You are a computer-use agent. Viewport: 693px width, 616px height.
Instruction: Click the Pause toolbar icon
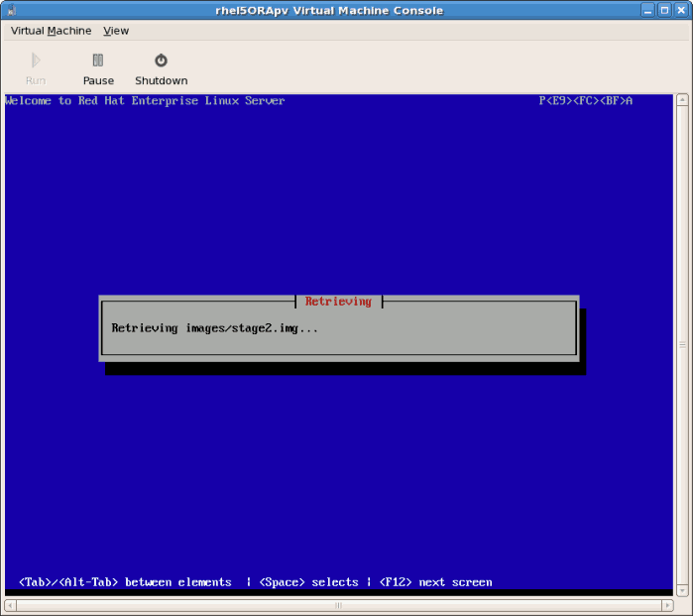[97, 61]
